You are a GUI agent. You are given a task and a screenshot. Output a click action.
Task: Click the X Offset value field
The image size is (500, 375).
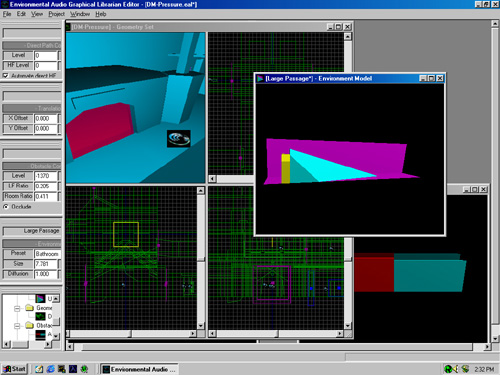(x=46, y=118)
